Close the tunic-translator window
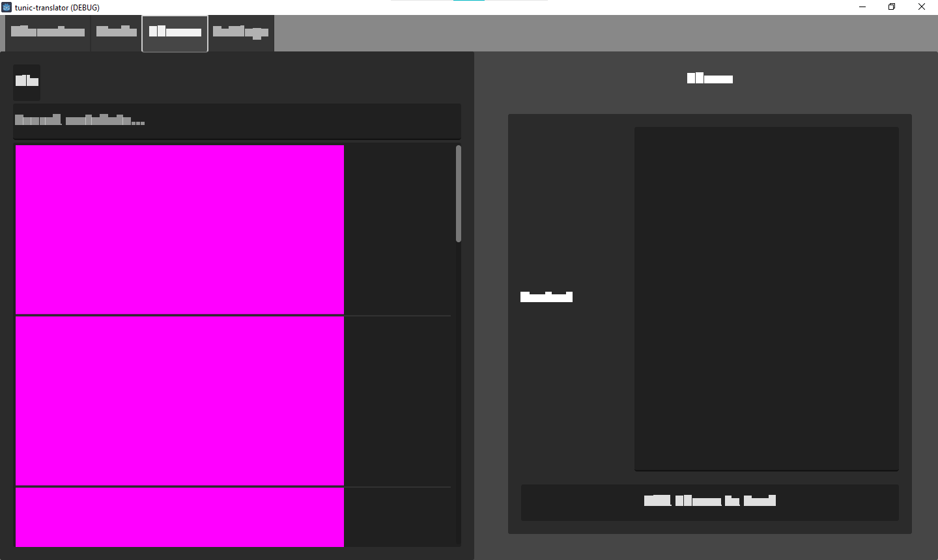Viewport: 938px width, 560px height. click(922, 7)
